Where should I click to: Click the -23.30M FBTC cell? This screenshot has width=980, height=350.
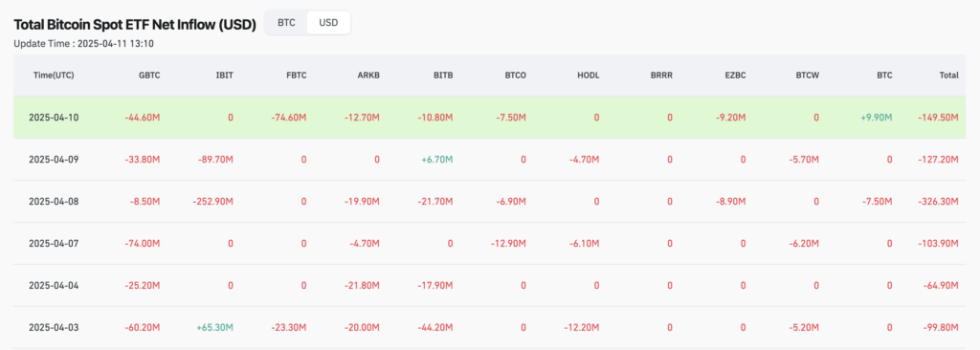(x=289, y=327)
